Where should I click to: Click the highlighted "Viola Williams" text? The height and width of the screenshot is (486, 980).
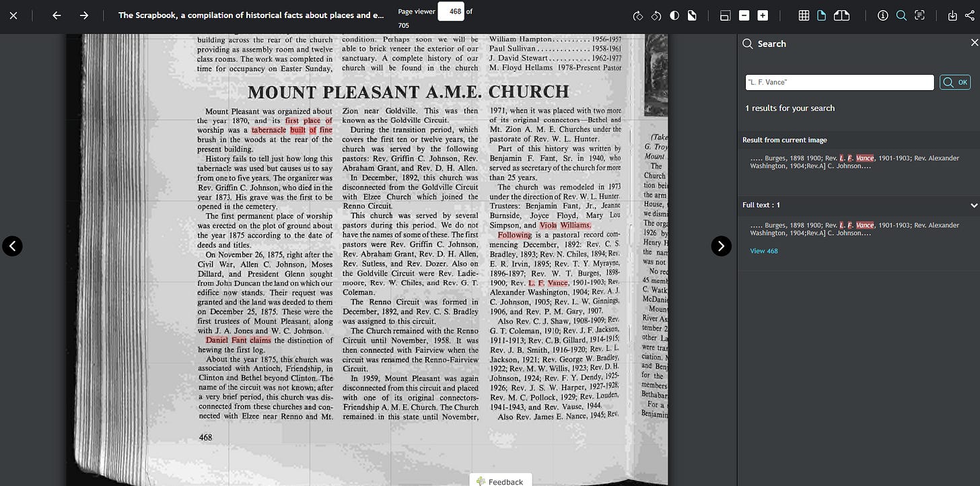tap(565, 225)
